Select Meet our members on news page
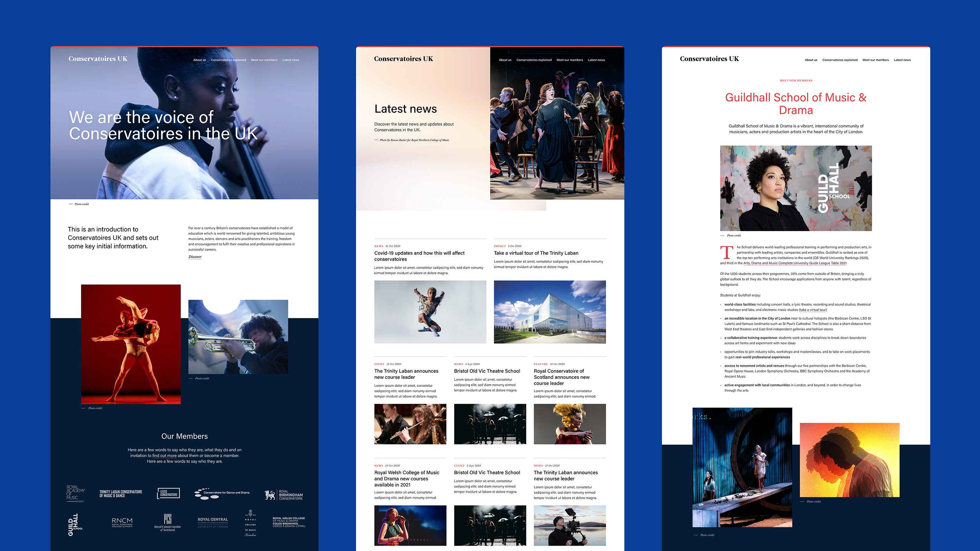 [570, 60]
